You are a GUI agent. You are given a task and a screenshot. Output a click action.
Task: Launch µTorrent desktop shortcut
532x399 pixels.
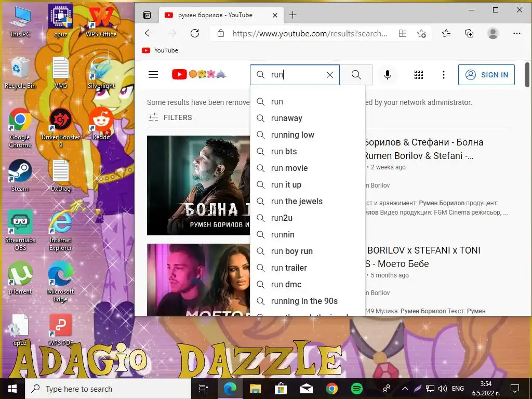(x=20, y=278)
